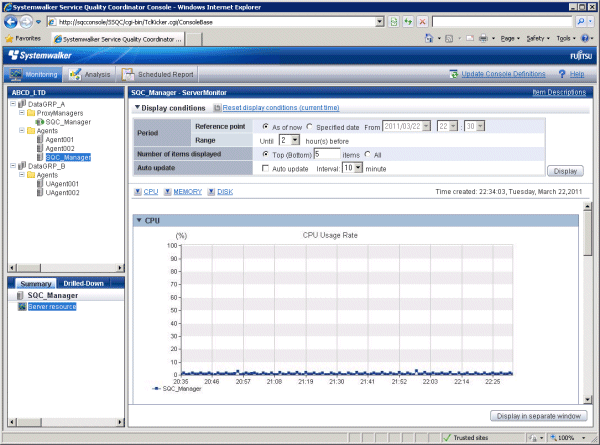The width and height of the screenshot is (600, 445).
Task: Click the DataGRP_A group icon
Action: tap(22, 104)
